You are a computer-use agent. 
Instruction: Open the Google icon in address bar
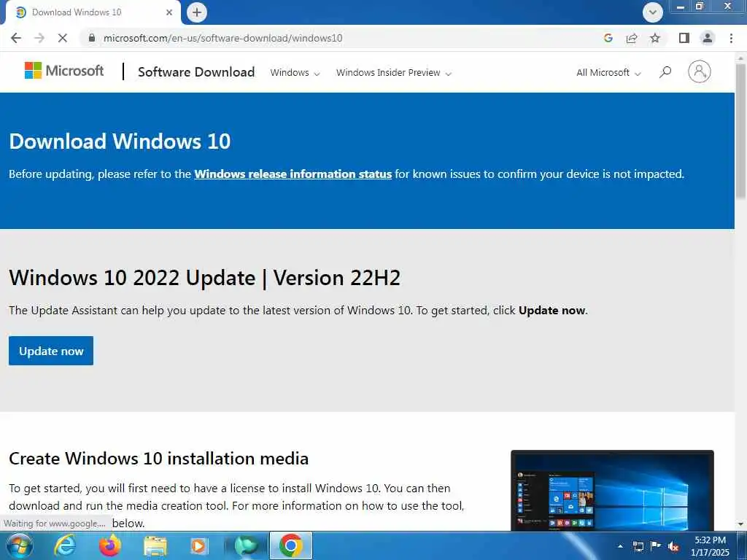click(608, 38)
